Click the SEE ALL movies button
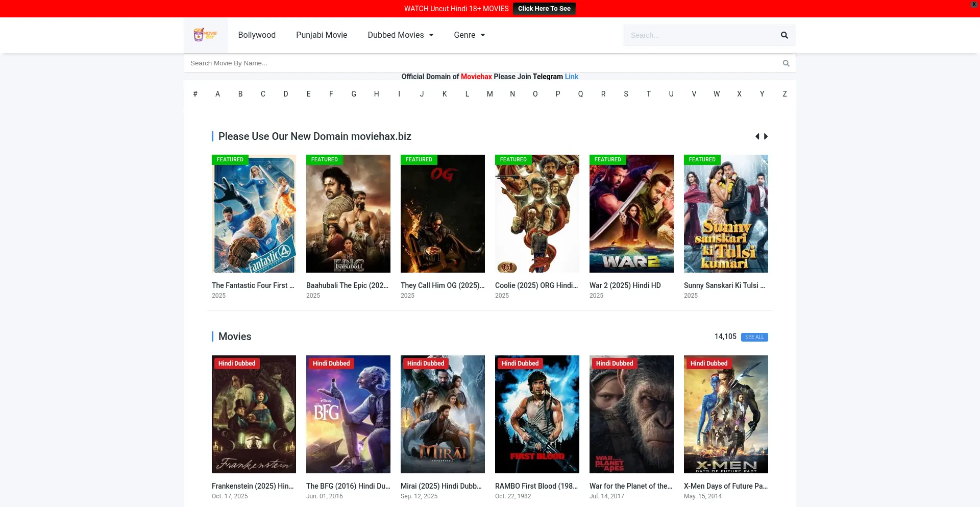The height and width of the screenshot is (507, 980). click(754, 337)
